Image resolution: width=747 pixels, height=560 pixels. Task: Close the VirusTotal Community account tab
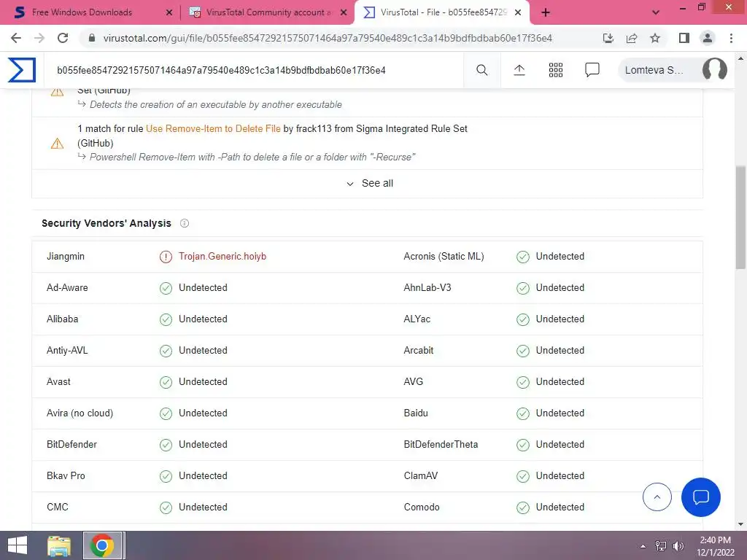click(344, 12)
